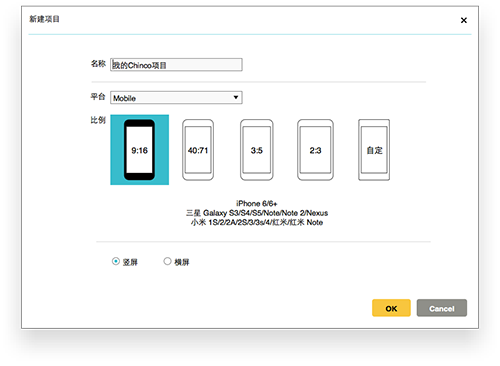Pick the 3:5 device ratio icon
The width and height of the screenshot is (500, 366).
tap(257, 150)
